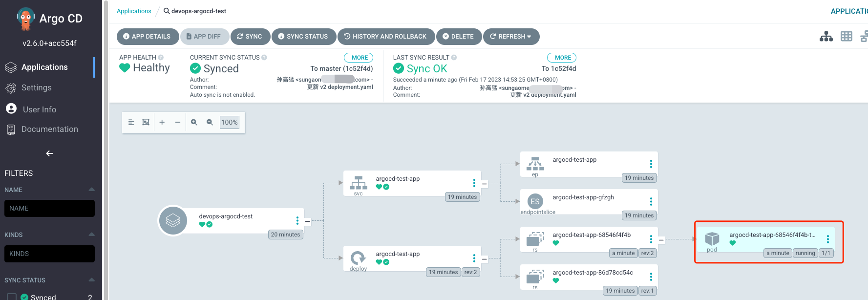Viewport: 868px width, 300px height.
Task: Open deploy argocd-test-app three-dot menu
Action: [474, 258]
